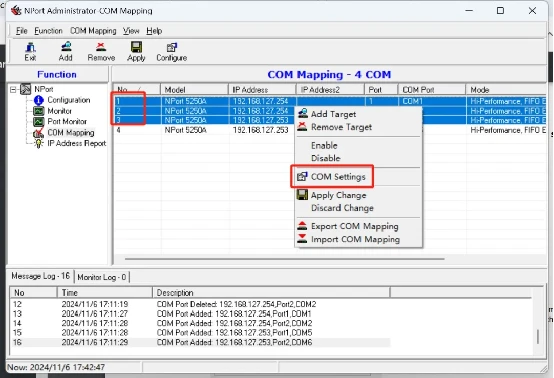This screenshot has height=378, width=554.
Task: Click the Time column header in message log
Action: [105, 293]
